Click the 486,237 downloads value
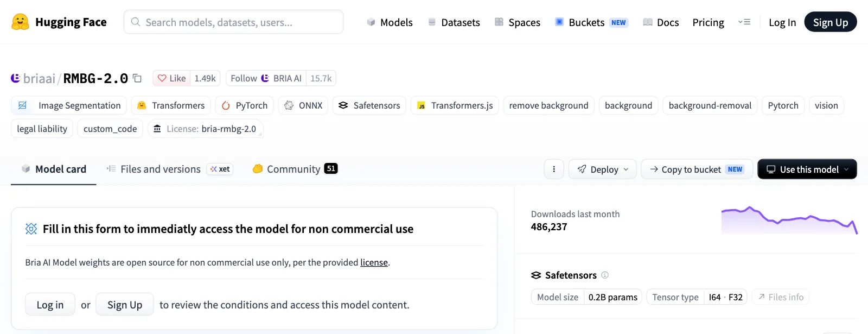868x334 pixels. [549, 227]
